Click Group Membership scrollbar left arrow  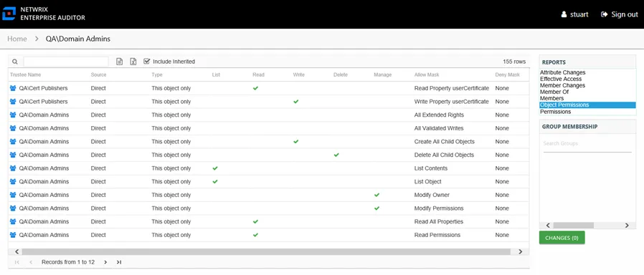pos(547,226)
